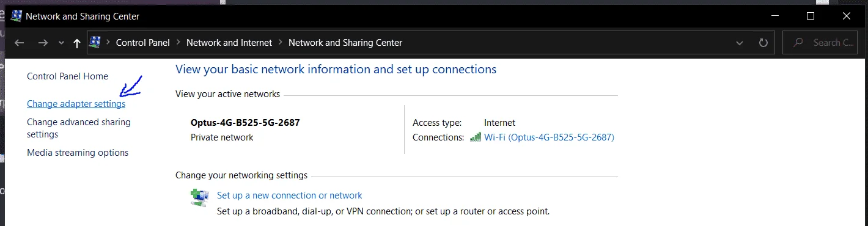Open address bar history dropdown
The image size is (868, 226).
click(740, 43)
